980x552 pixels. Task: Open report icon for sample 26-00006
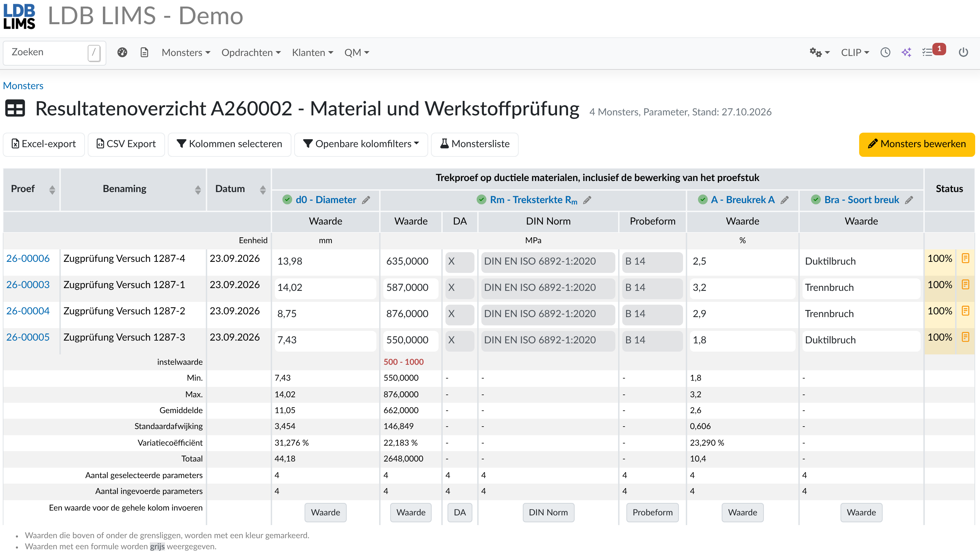pyautogui.click(x=965, y=258)
